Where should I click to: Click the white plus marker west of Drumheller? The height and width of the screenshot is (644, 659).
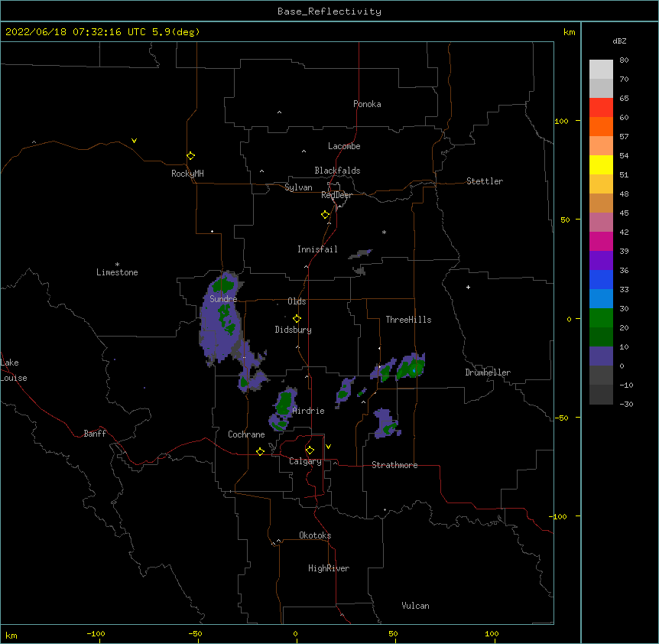468,287
